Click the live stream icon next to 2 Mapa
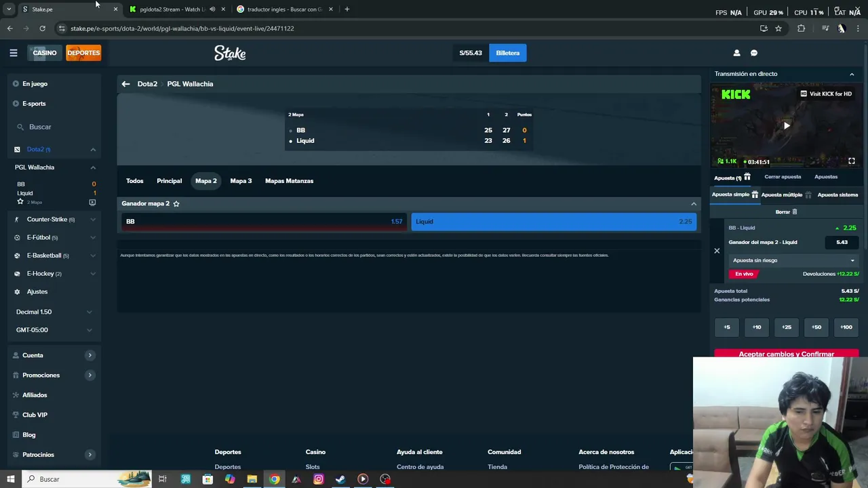This screenshot has height=488, width=868. (x=92, y=202)
